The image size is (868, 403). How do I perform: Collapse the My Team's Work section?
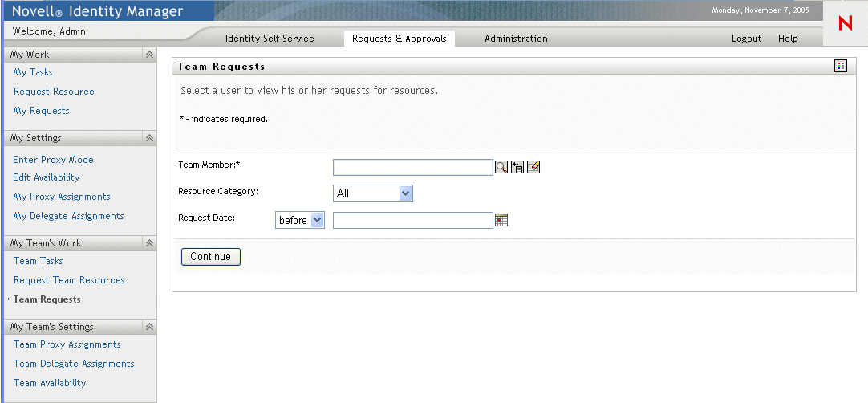click(x=149, y=243)
